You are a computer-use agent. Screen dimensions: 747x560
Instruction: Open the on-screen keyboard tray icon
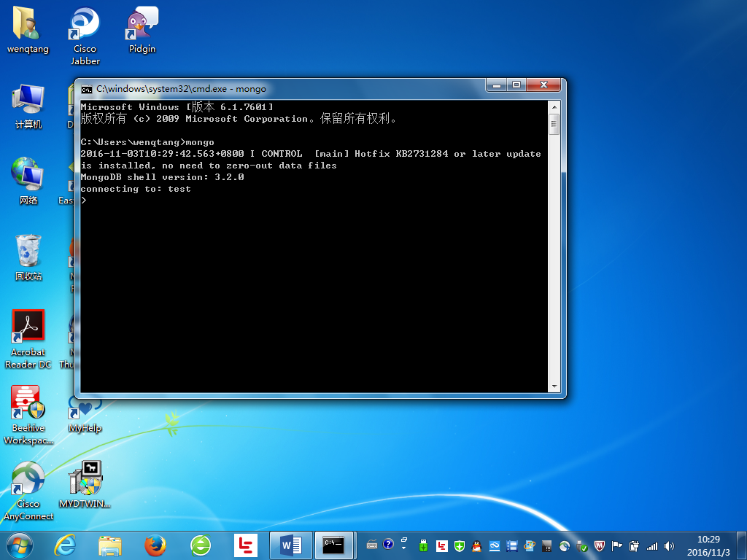point(372,545)
